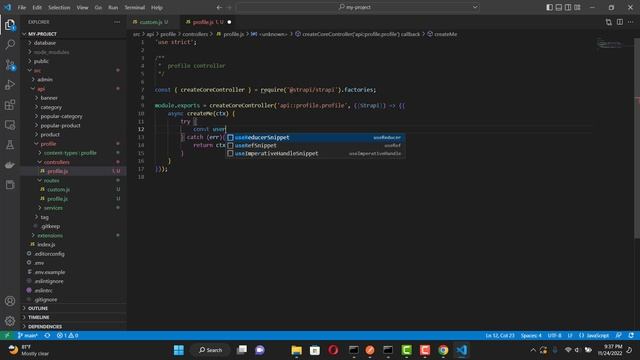Select the useRefSnippet suggestion
This screenshot has height=360, width=640.
tap(316, 145)
